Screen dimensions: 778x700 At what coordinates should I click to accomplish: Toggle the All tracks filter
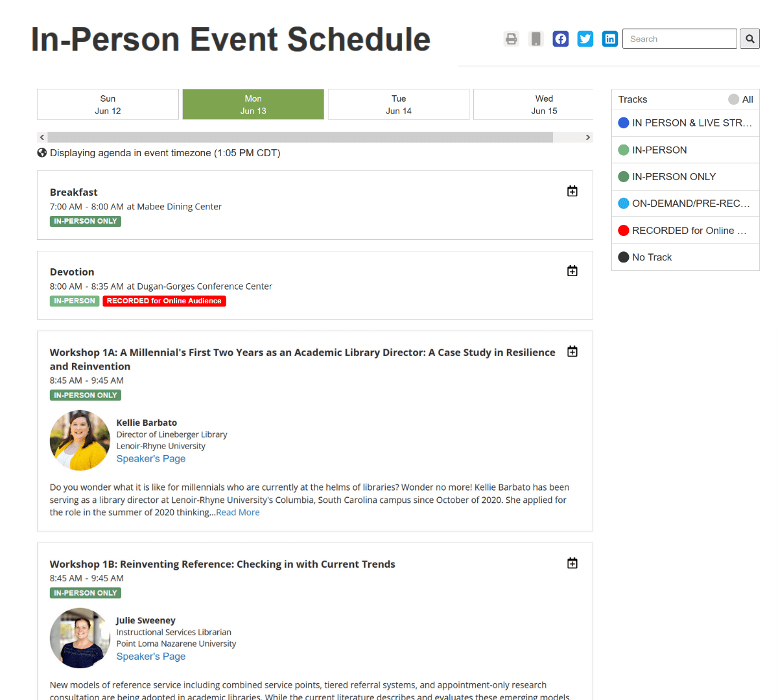point(740,99)
